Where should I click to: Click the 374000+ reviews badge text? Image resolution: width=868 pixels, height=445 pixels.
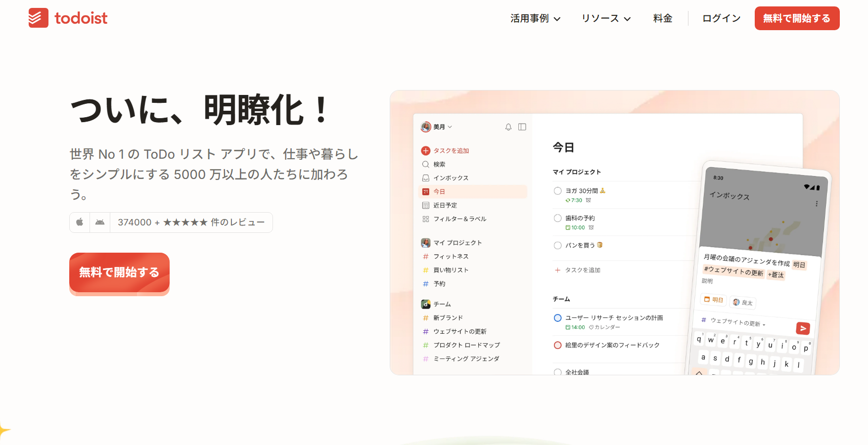pos(191,222)
